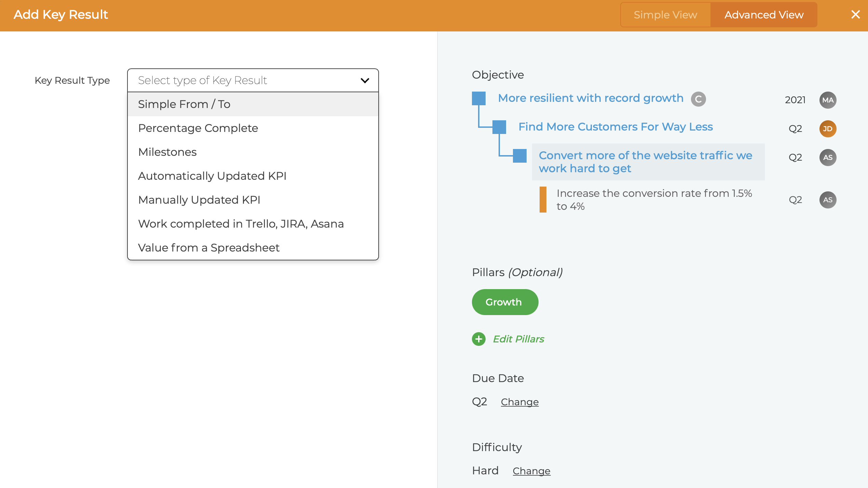Change the Hard difficulty setting
Screen dimensions: 868x488
531,471
